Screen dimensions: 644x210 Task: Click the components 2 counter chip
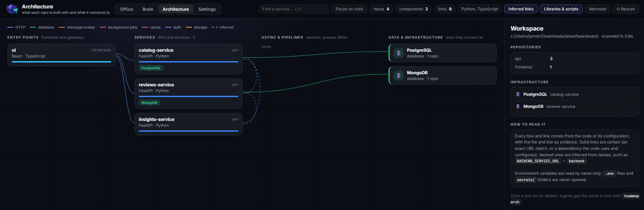point(413,9)
